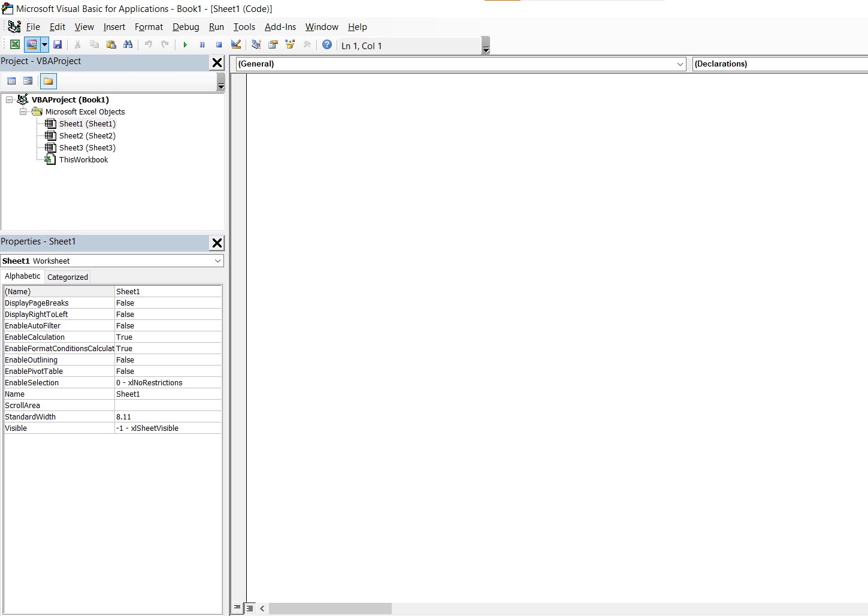Open the Debug menu
Image resolution: width=868 pixels, height=616 pixels.
point(186,27)
